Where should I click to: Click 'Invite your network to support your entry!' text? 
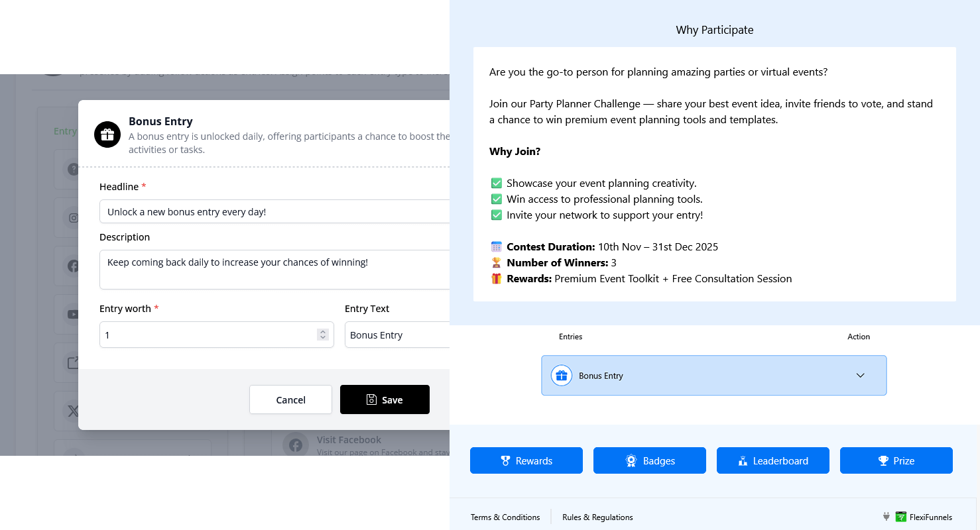(x=605, y=215)
